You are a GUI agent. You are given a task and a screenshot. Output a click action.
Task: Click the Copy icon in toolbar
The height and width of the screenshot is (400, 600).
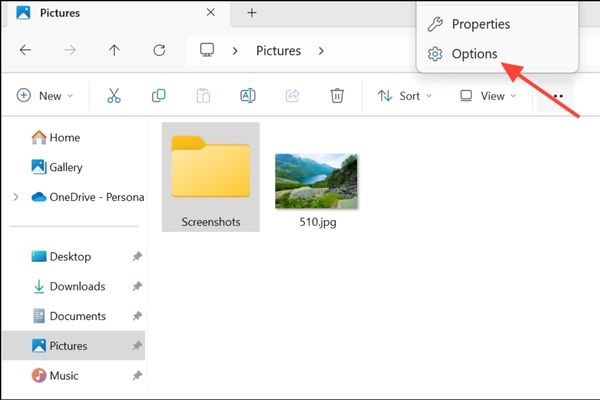[x=158, y=96]
